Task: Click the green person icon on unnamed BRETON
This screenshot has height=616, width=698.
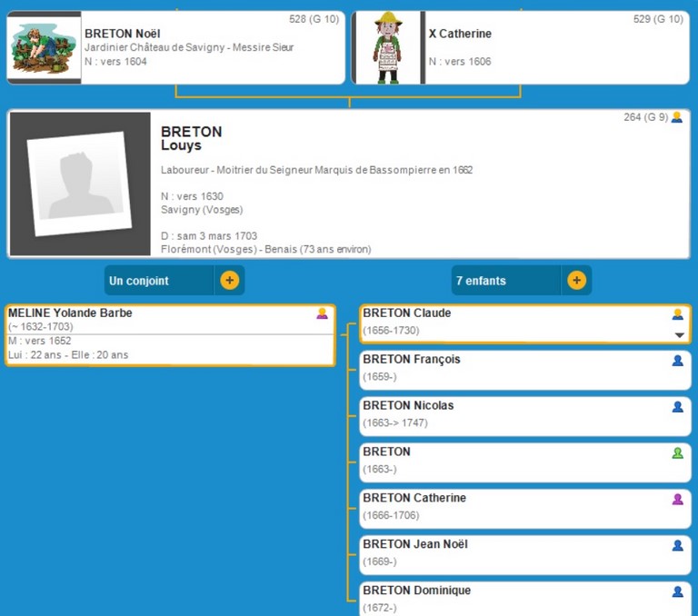Action: click(x=677, y=452)
